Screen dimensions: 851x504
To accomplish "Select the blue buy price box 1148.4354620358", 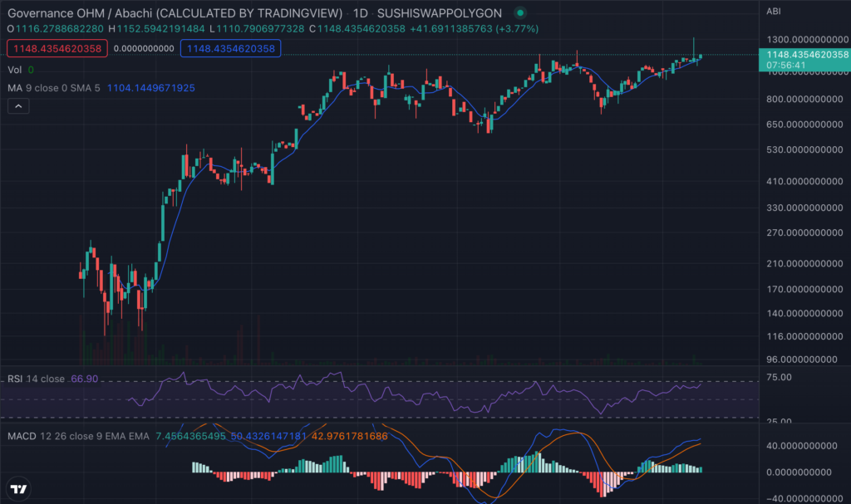I will click(231, 49).
